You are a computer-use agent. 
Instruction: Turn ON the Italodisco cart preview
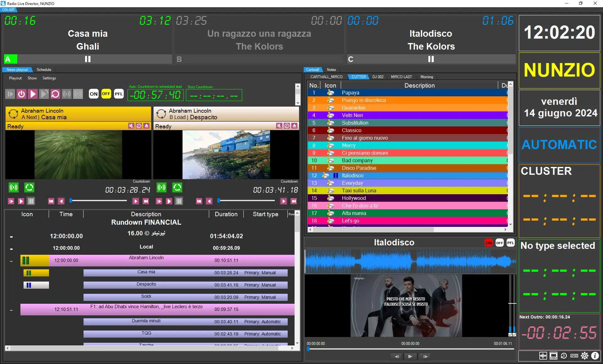pyautogui.click(x=489, y=243)
